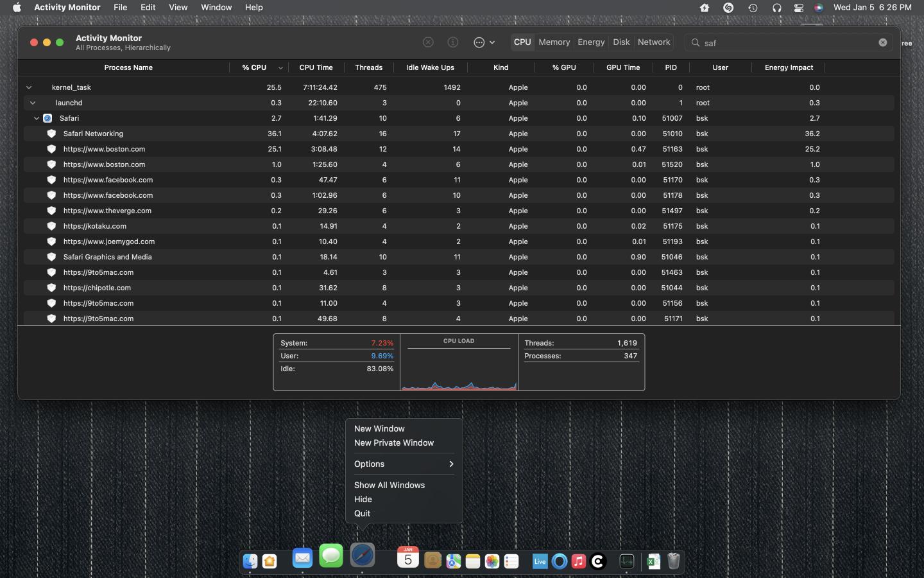Open Finder from the Dock
The width and height of the screenshot is (924, 578).
[x=250, y=561]
